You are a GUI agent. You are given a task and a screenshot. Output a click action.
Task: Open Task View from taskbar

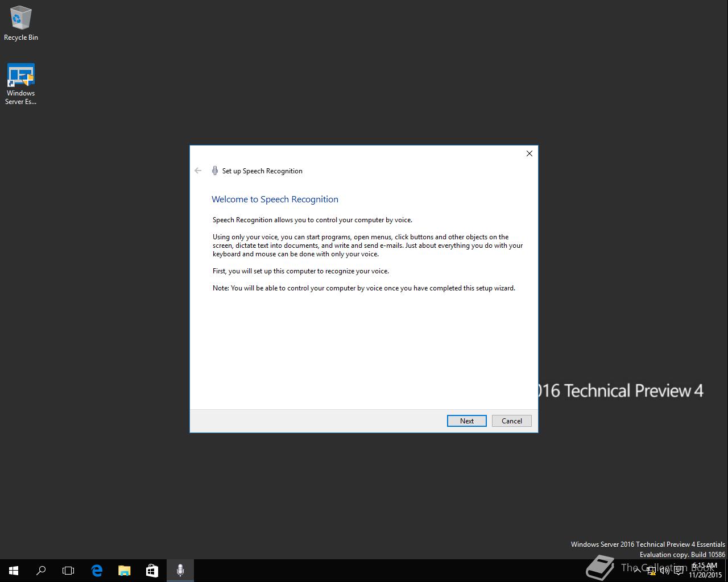coord(68,571)
